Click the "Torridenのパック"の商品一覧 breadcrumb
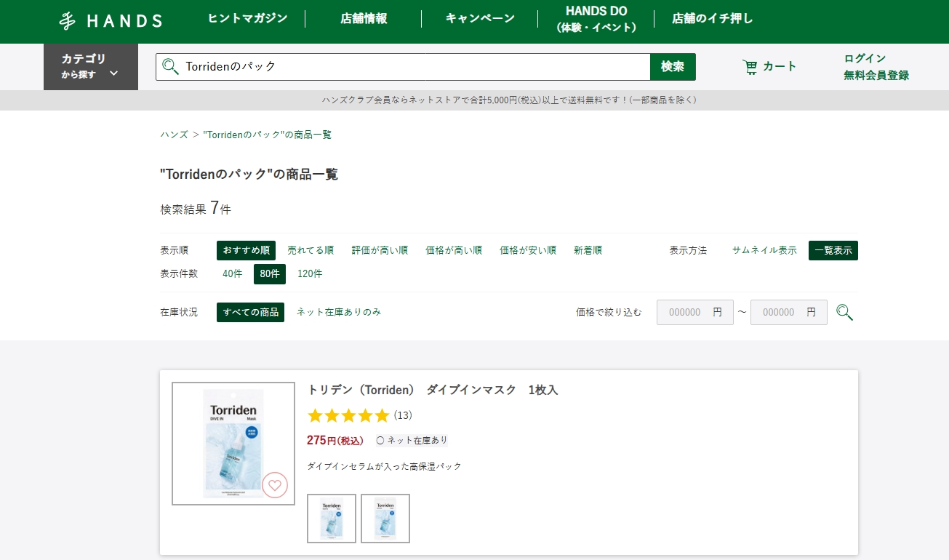Screen dimensions: 949x560 pyautogui.click(x=267, y=135)
